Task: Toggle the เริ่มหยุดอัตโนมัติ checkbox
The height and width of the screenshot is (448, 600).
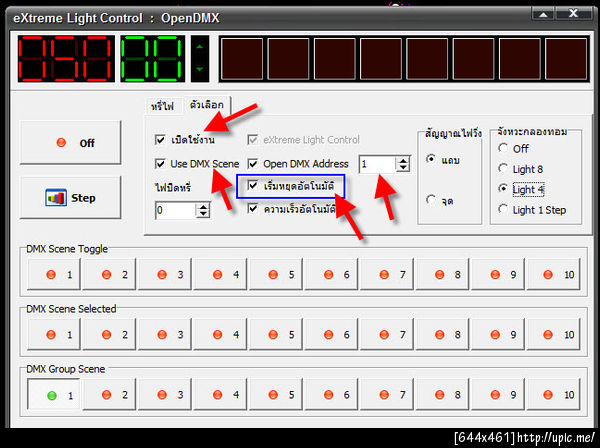Action: [253, 186]
